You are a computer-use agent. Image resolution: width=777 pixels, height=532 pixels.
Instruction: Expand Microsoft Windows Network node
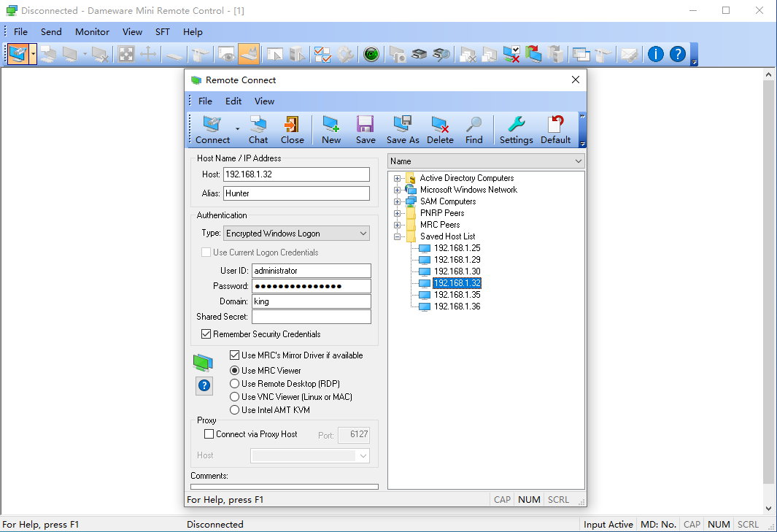(397, 190)
